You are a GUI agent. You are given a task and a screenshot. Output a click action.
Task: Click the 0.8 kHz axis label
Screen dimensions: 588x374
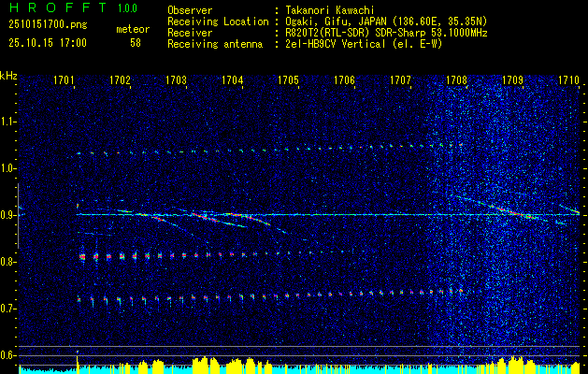pos(8,262)
